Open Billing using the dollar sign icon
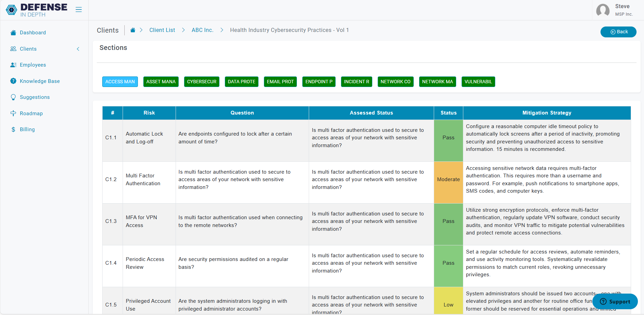The image size is (644, 315). (13, 129)
